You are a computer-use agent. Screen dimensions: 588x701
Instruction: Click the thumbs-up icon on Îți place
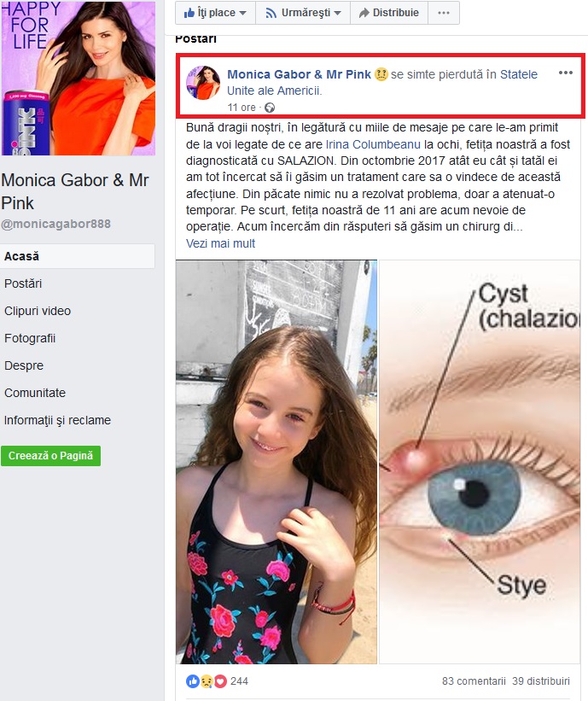(x=189, y=13)
